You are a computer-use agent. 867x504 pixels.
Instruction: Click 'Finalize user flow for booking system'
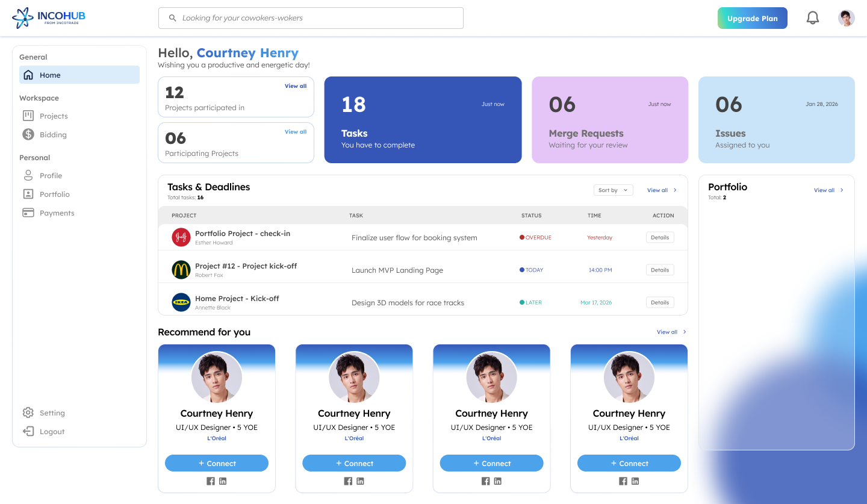pyautogui.click(x=414, y=238)
